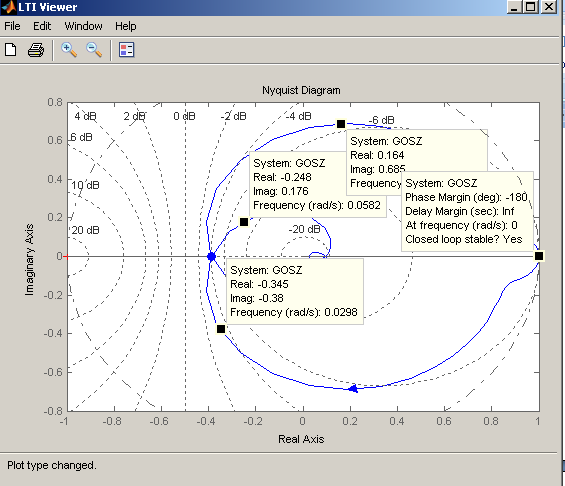Viewport: 565px width, 486px height.
Task: Click the Phase Margin -180 data tip
Action: pos(467,211)
